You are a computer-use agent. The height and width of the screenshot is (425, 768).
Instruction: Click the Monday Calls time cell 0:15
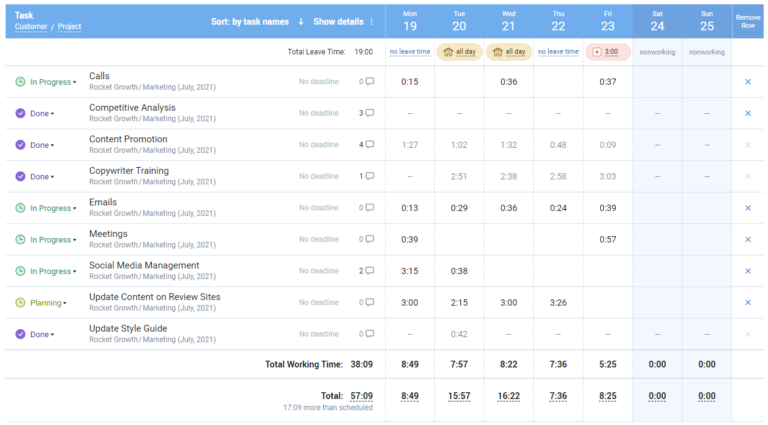point(410,82)
